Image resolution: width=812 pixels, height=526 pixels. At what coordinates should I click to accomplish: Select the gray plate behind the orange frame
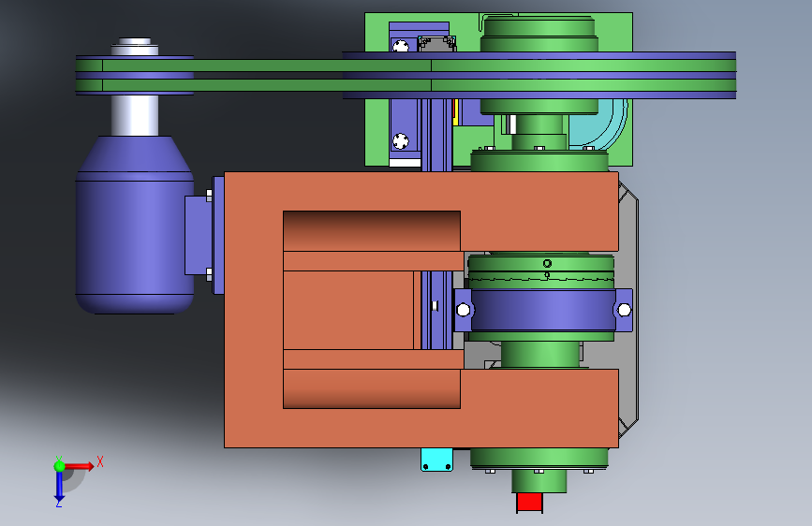click(x=628, y=311)
